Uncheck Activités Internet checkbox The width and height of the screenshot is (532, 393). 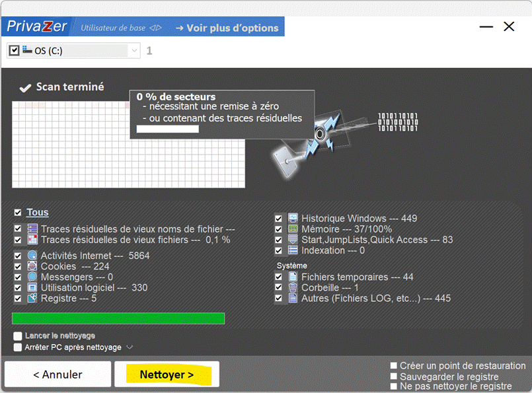18,256
